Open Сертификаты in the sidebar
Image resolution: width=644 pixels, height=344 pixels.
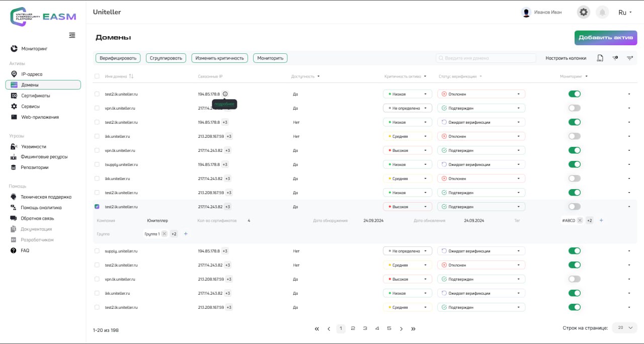pyautogui.click(x=35, y=96)
